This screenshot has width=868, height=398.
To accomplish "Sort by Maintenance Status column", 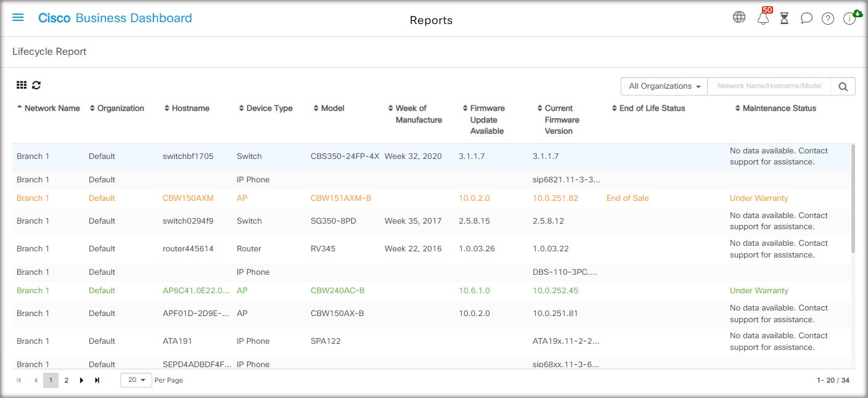I will click(x=776, y=108).
